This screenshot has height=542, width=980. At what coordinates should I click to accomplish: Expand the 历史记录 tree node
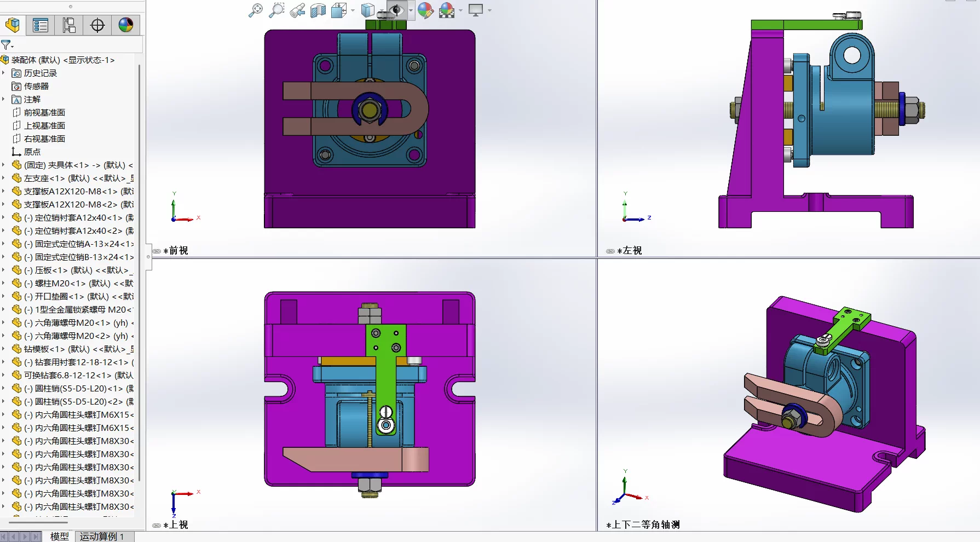point(3,73)
